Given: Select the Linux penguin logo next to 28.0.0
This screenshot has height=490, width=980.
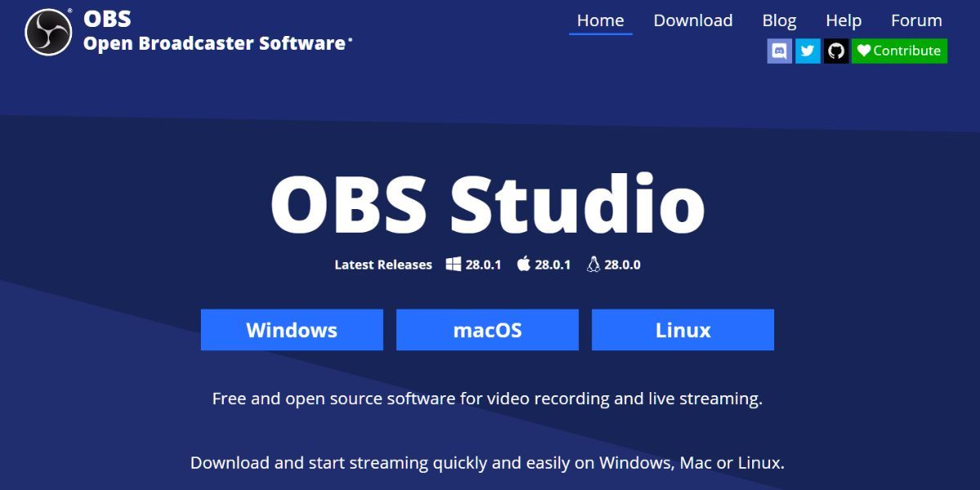Looking at the screenshot, I should tap(592, 263).
